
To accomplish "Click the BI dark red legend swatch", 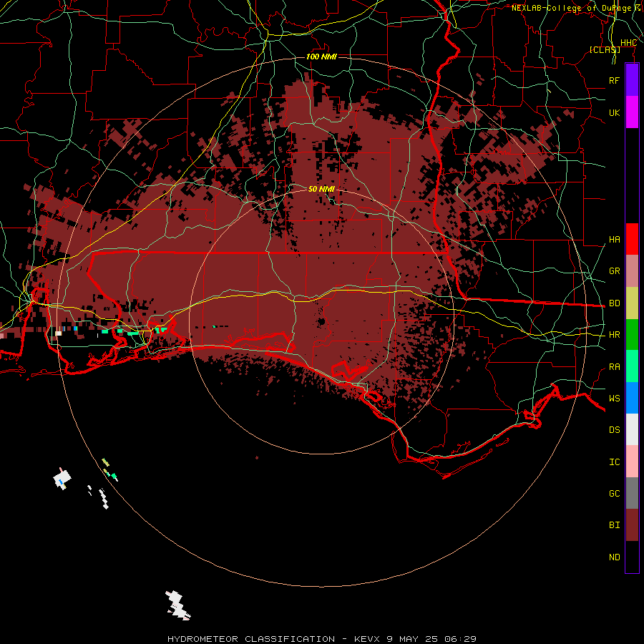I will tap(632, 525).
